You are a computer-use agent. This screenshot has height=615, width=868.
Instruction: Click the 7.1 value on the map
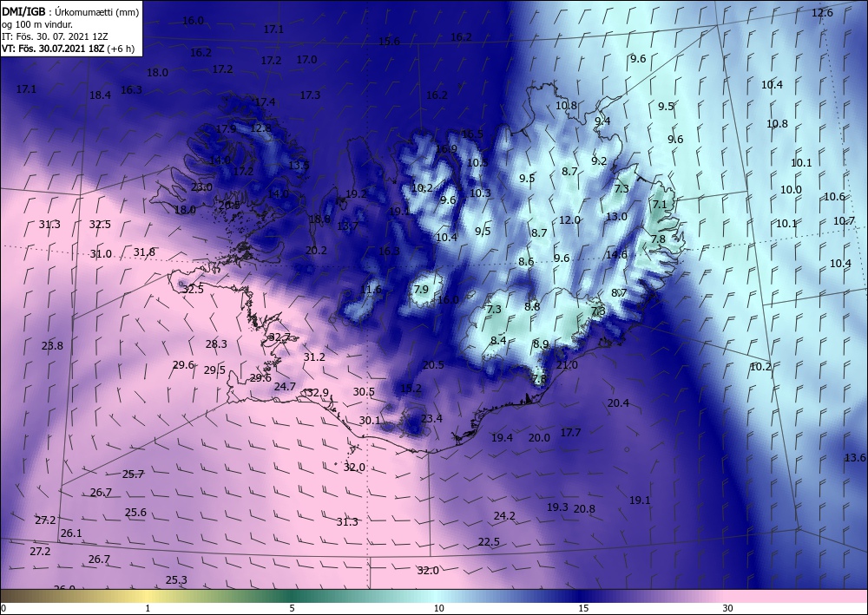(660, 205)
